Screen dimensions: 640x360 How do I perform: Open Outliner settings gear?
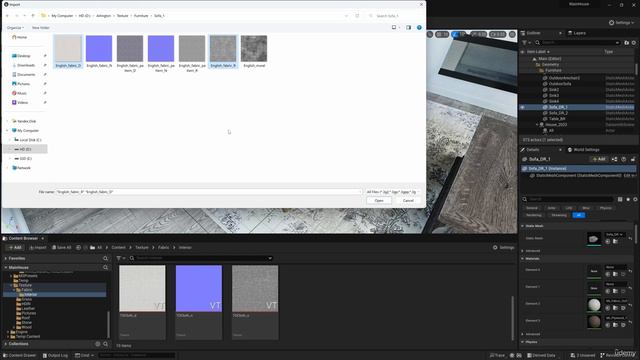[634, 42]
